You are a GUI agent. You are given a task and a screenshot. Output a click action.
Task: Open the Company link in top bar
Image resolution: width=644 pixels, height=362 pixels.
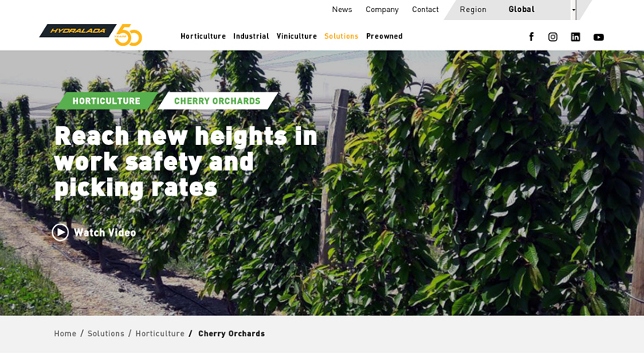(382, 10)
